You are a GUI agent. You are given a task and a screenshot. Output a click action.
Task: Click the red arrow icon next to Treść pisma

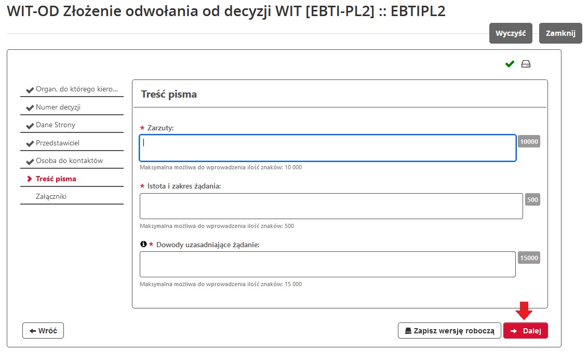point(29,178)
